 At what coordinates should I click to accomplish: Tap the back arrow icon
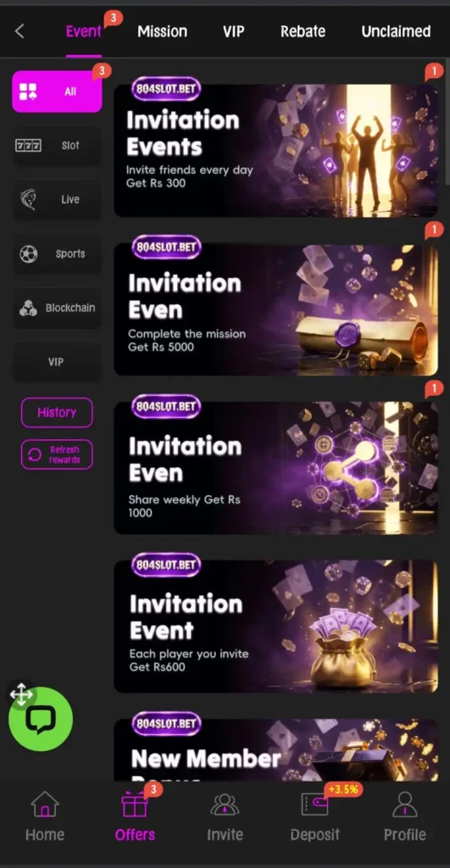(x=19, y=31)
